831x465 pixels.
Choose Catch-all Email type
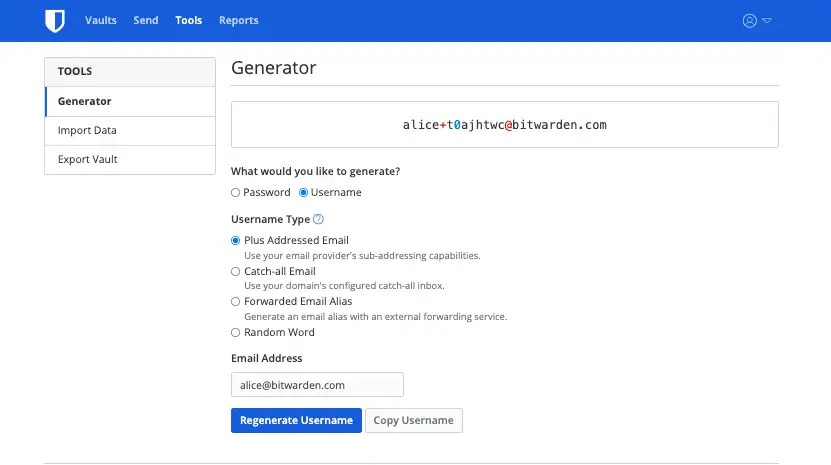coord(235,271)
